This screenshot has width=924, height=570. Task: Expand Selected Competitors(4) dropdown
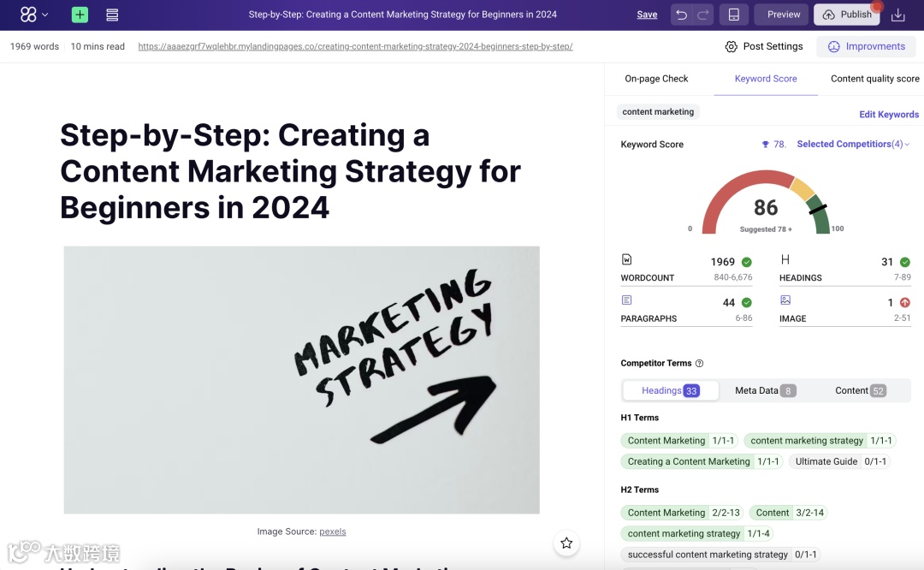(853, 144)
